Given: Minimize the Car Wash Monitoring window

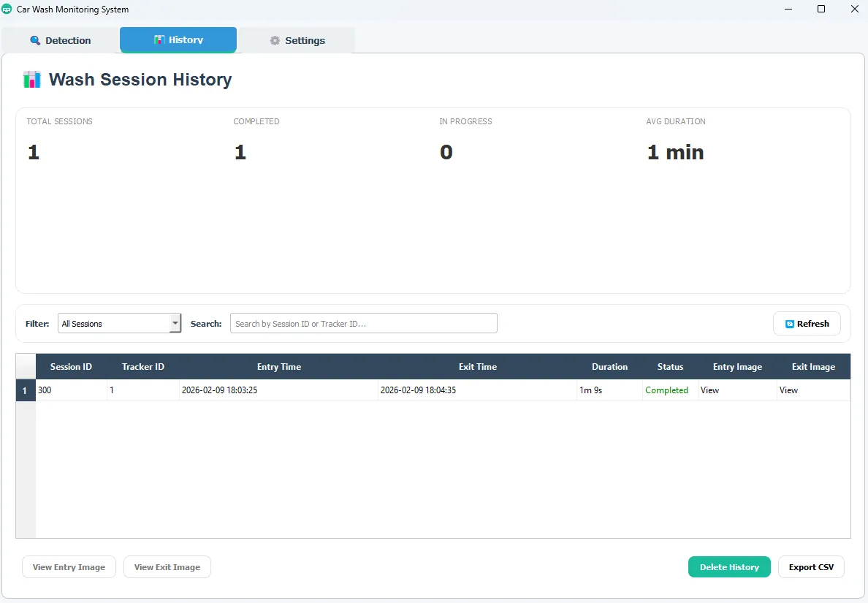Looking at the screenshot, I should point(788,10).
